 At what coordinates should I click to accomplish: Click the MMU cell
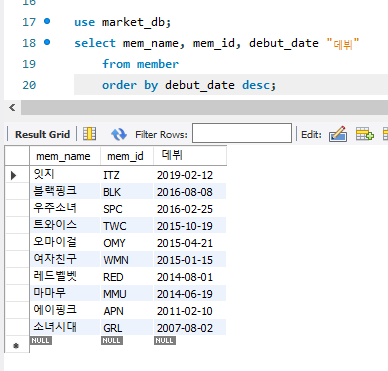click(x=127, y=294)
